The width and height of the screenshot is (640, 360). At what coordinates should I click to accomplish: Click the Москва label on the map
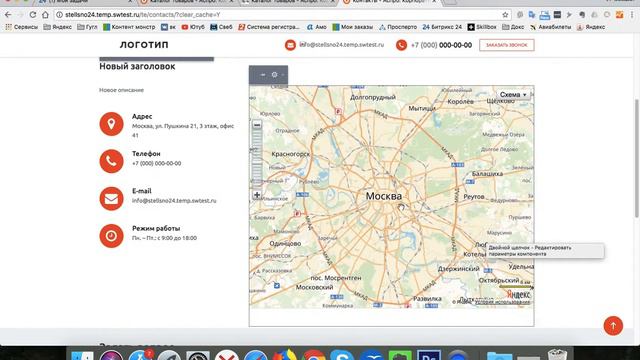click(x=383, y=196)
